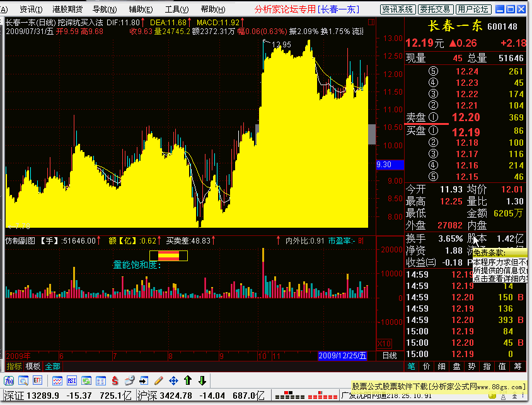
Task: Open the multi-window grid layout icon
Action: point(100,381)
